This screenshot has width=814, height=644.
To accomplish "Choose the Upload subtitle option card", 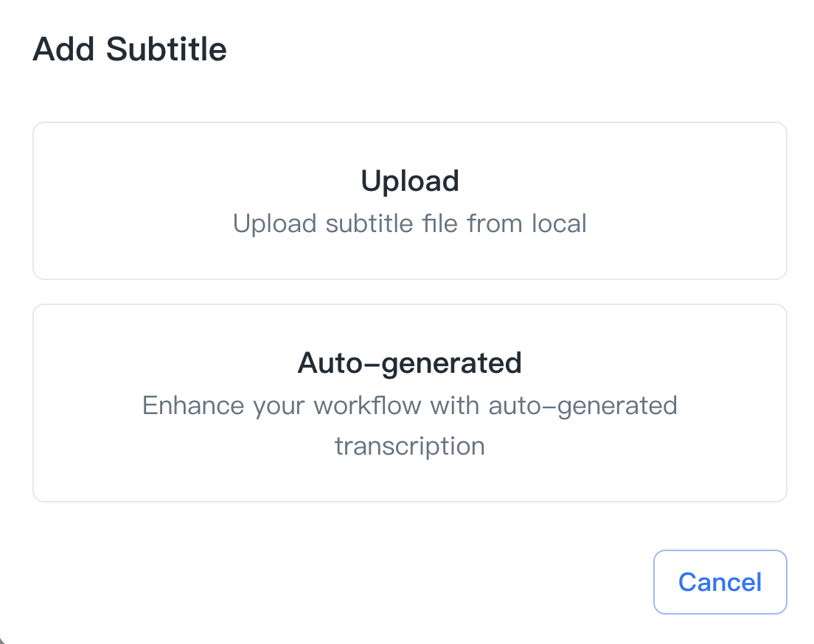I will 409,200.
